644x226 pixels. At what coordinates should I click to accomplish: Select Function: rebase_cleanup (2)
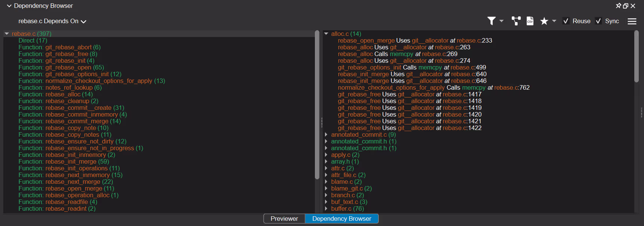pyautogui.click(x=59, y=101)
